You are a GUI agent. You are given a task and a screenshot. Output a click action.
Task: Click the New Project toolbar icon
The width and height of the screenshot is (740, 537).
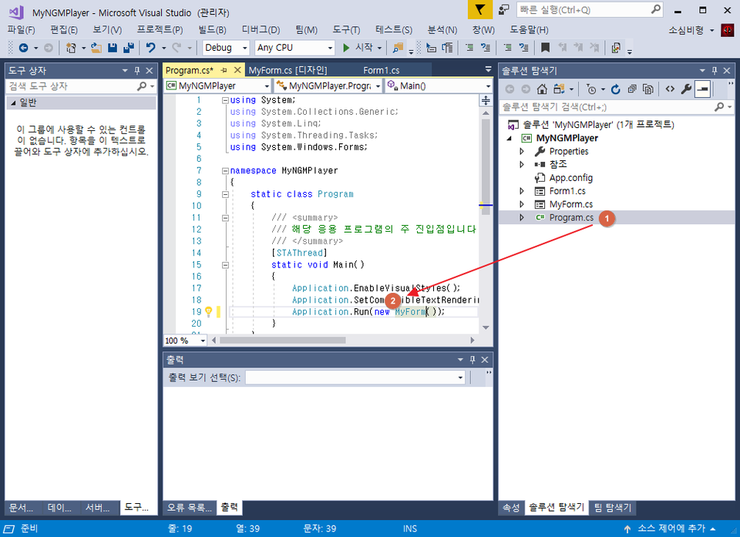pyautogui.click(x=71, y=48)
